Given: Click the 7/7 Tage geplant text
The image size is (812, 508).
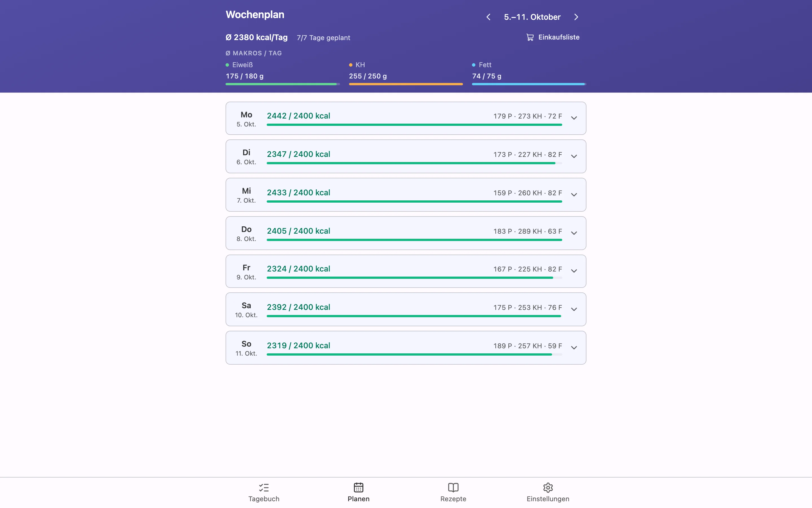Looking at the screenshot, I should click(323, 38).
